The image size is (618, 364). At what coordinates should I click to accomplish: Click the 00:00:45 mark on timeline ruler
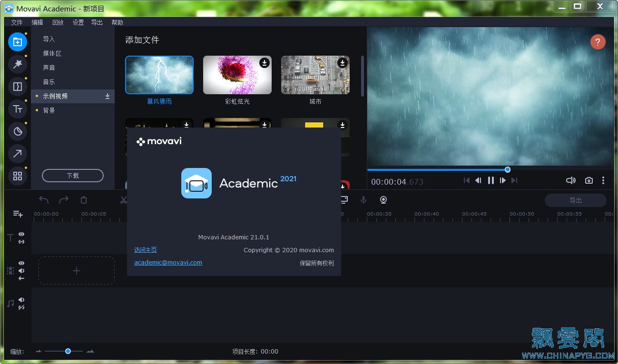point(474,214)
